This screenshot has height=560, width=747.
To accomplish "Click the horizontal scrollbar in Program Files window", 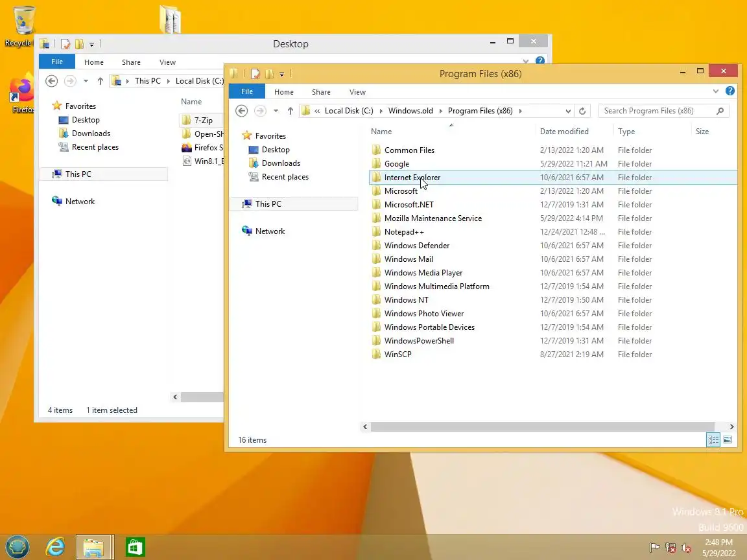I will coord(542,426).
